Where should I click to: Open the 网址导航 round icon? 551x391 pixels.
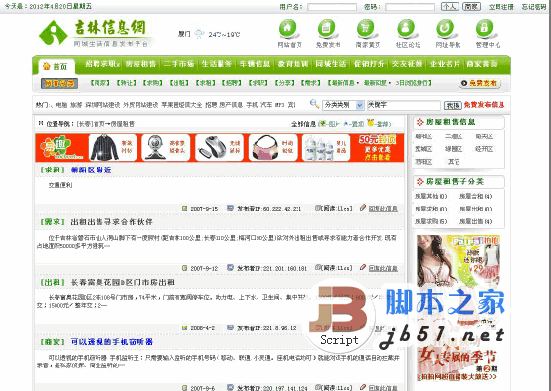click(x=446, y=29)
